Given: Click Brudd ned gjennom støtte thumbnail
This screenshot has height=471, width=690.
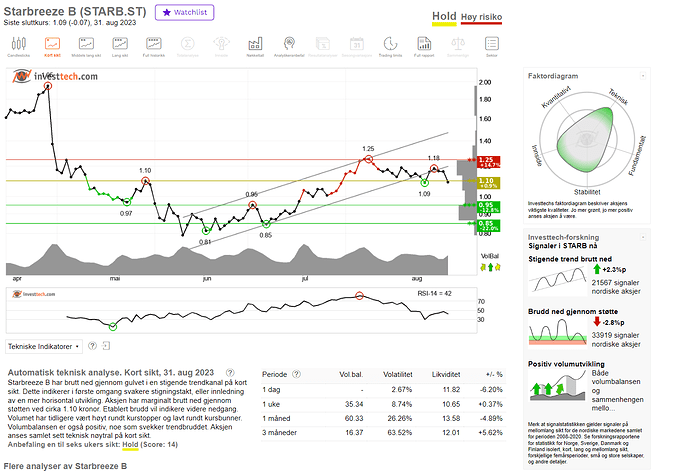Looking at the screenshot, I should point(558,332).
